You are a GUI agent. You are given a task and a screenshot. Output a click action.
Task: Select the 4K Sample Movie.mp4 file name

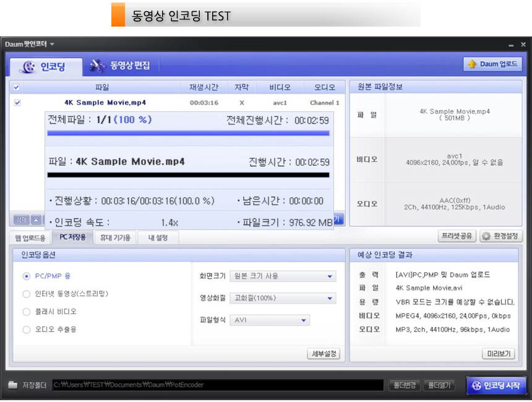pyautogui.click(x=105, y=103)
